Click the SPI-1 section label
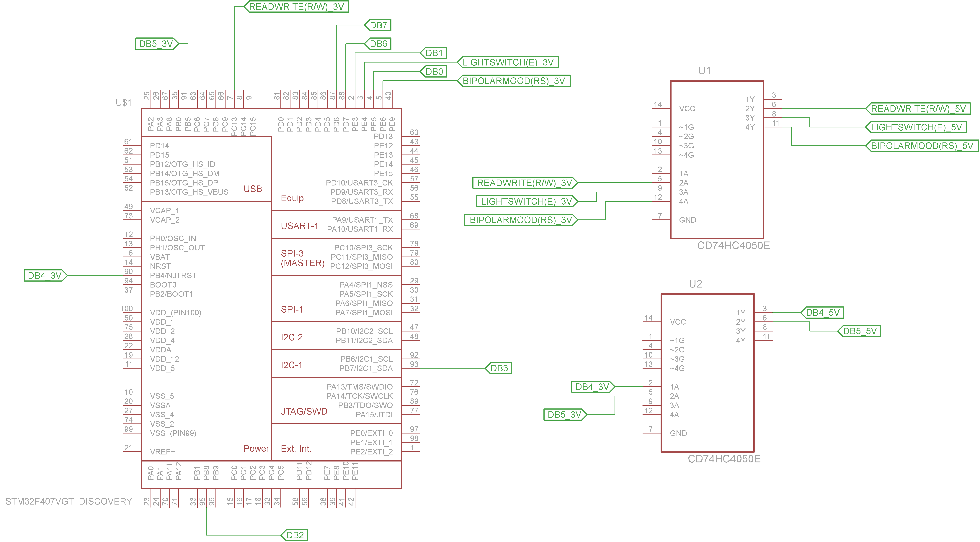 pos(292,309)
